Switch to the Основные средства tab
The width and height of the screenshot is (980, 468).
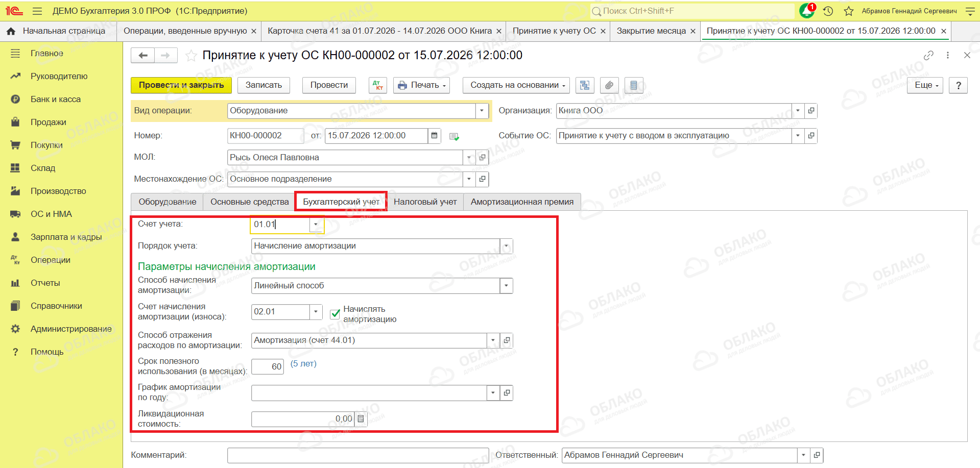pyautogui.click(x=250, y=202)
